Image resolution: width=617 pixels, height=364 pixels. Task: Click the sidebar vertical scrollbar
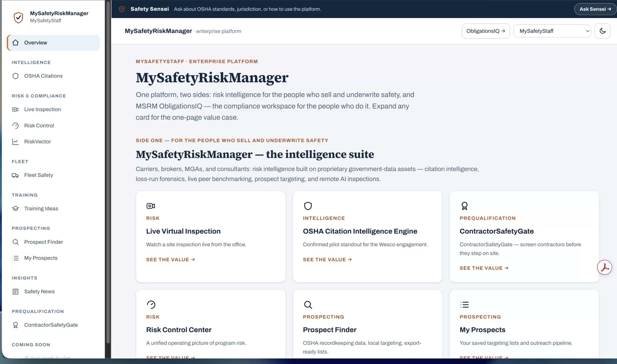[108, 172]
